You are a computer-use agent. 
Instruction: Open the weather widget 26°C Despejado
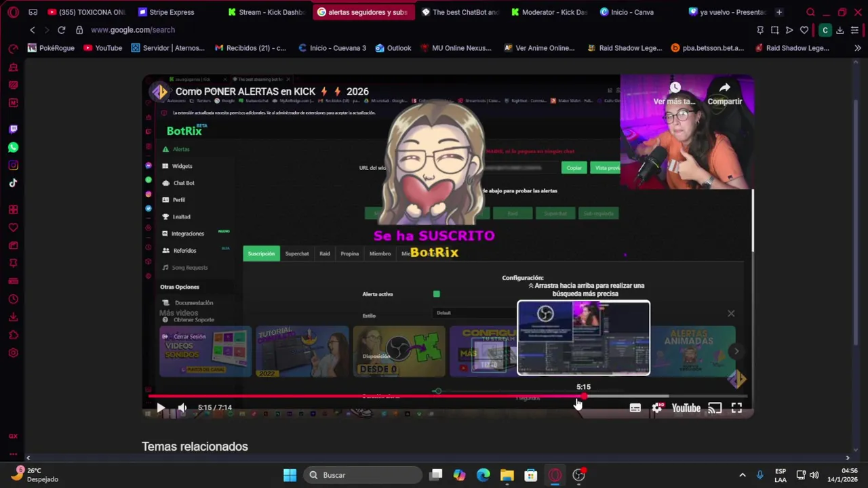coord(35,474)
